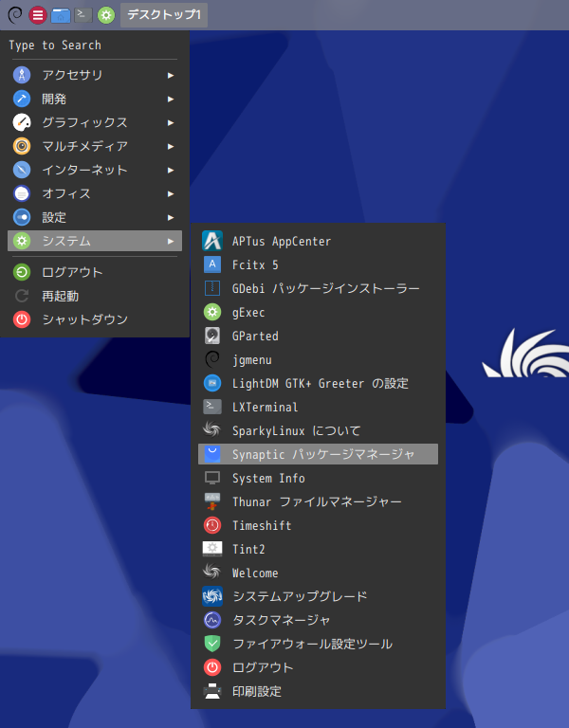Choose ログアウト in the main menu
This screenshot has width=569, height=728.
click(x=95, y=272)
